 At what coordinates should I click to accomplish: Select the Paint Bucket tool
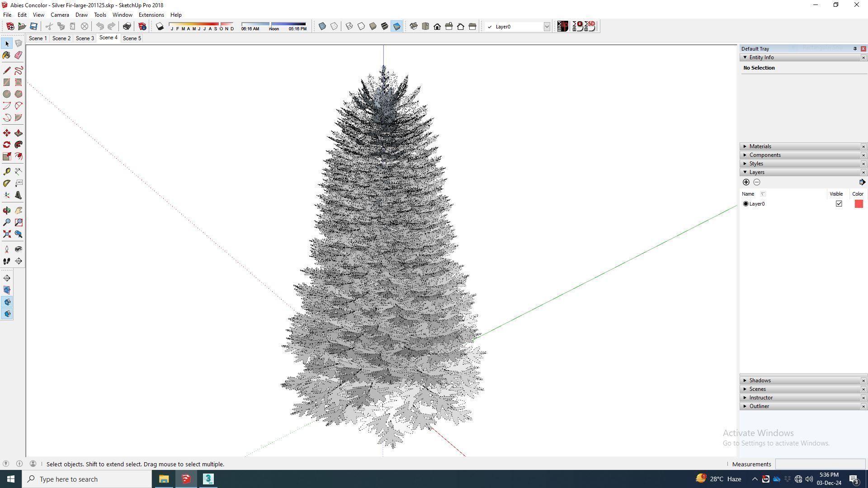pyautogui.click(x=6, y=55)
